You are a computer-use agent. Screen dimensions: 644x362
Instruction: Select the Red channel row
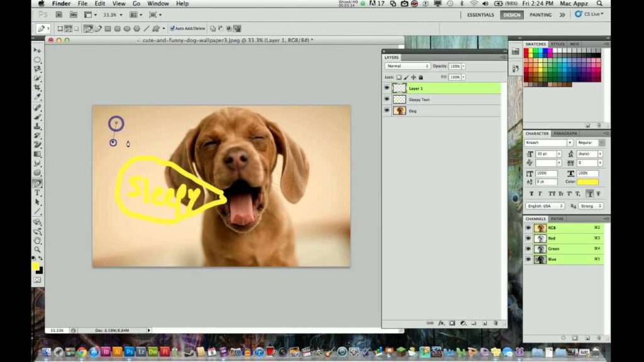coord(566,238)
